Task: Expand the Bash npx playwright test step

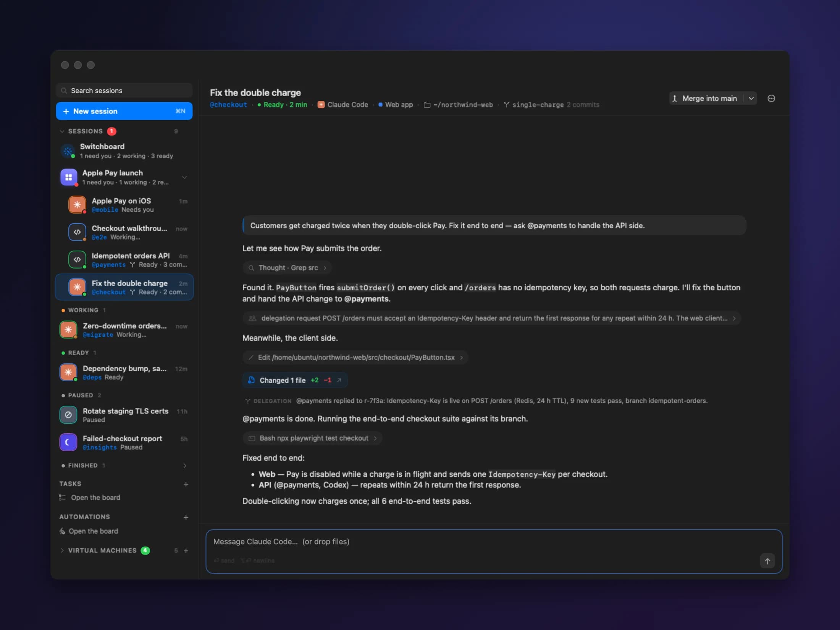Action: 312,438
